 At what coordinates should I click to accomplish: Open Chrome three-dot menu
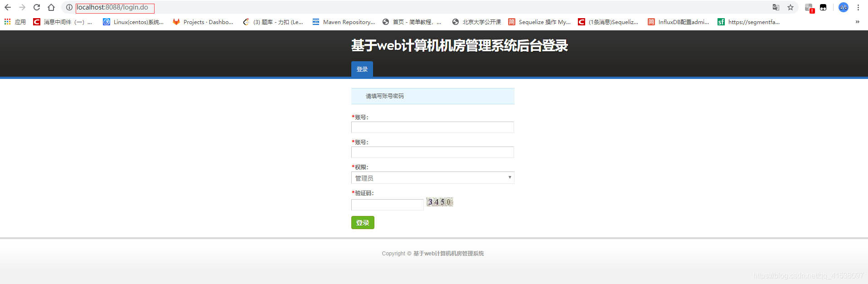coord(858,7)
